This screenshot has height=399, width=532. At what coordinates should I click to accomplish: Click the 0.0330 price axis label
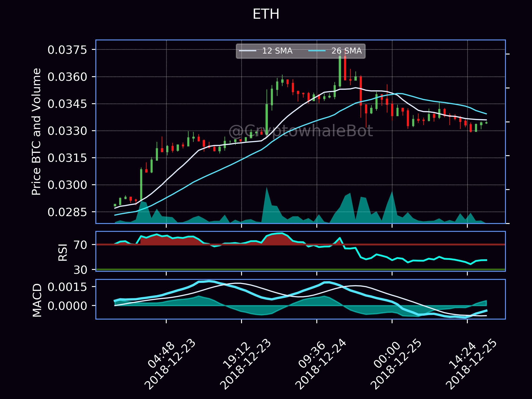[67, 131]
